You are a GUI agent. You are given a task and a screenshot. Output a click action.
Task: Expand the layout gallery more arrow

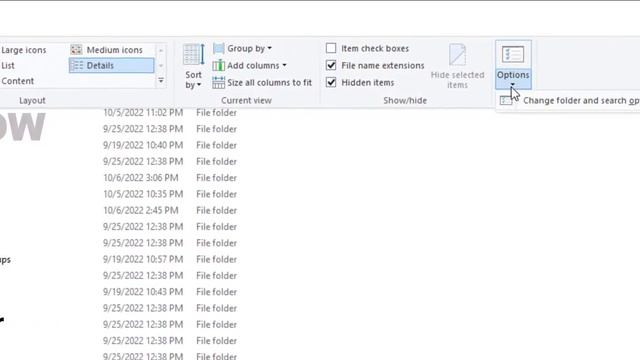point(161,81)
